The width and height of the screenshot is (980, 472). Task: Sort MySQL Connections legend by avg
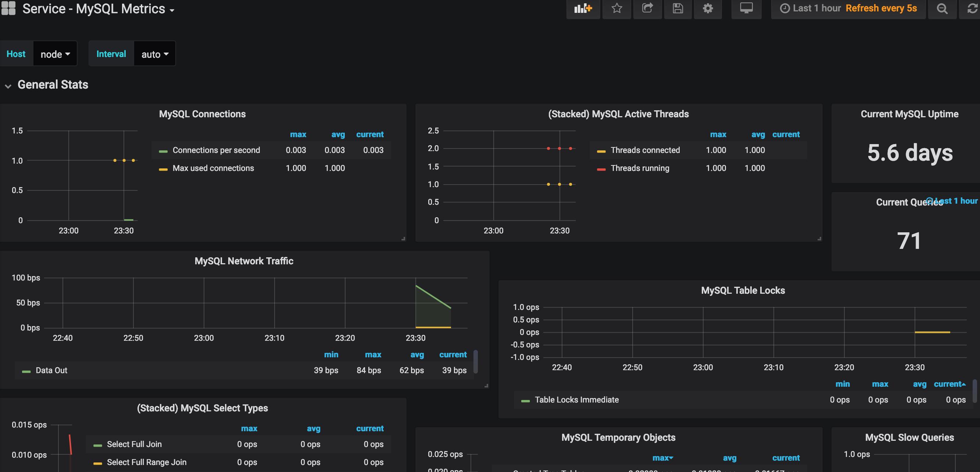pos(338,134)
